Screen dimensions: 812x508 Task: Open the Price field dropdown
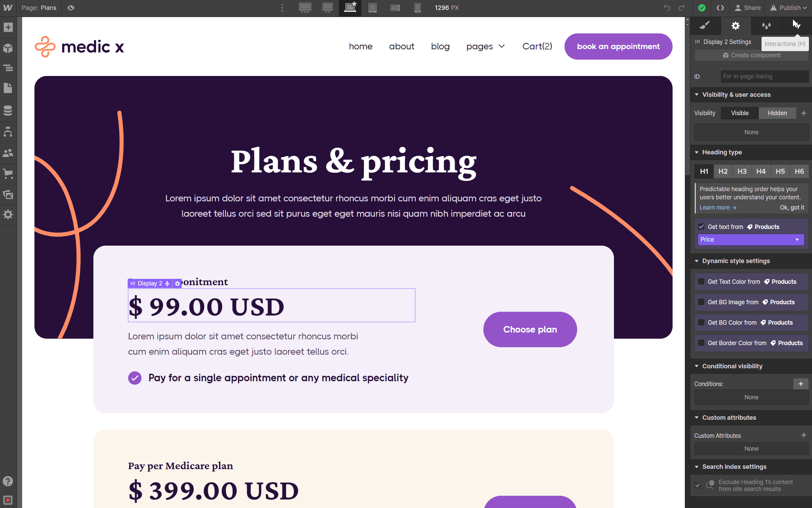coord(751,240)
